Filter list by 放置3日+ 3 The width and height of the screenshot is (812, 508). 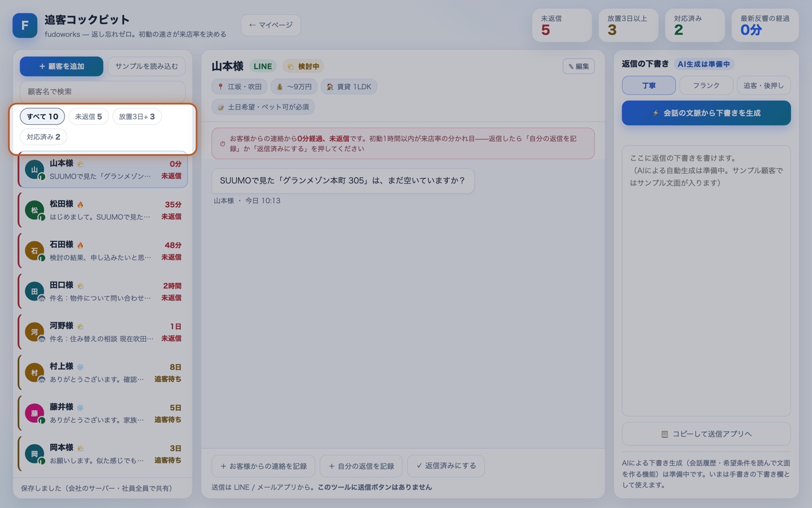click(x=136, y=116)
